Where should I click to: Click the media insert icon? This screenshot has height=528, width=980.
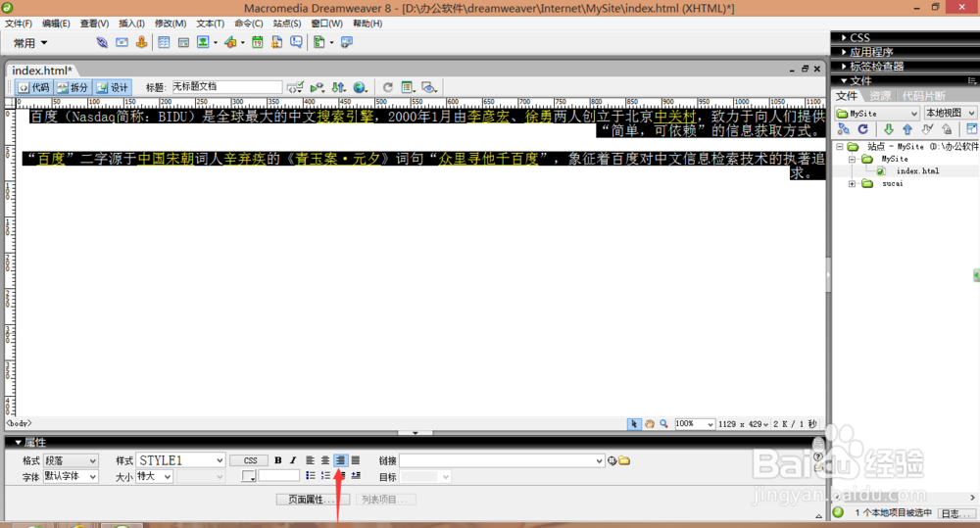(230, 42)
